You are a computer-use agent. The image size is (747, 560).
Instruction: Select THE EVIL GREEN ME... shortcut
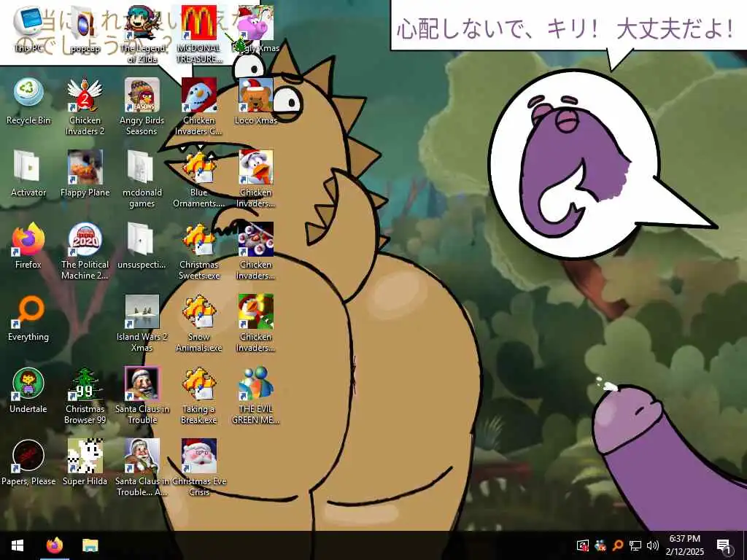click(x=256, y=396)
